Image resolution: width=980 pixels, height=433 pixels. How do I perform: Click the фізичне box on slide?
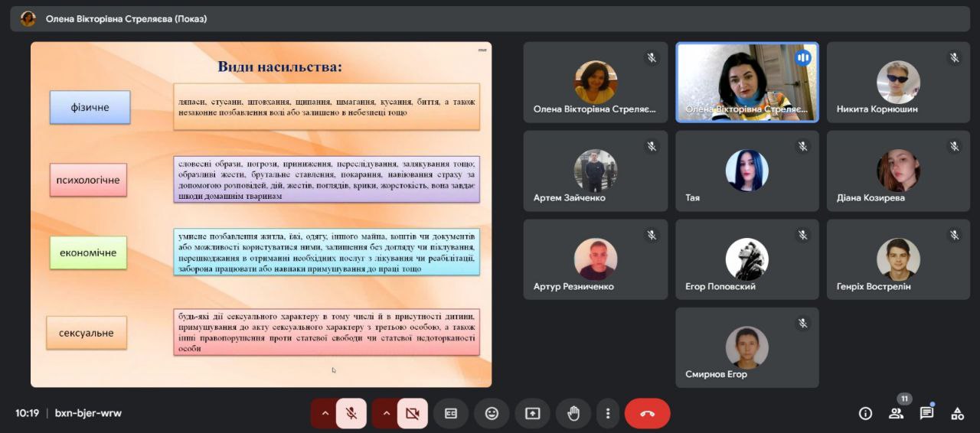[x=90, y=107]
